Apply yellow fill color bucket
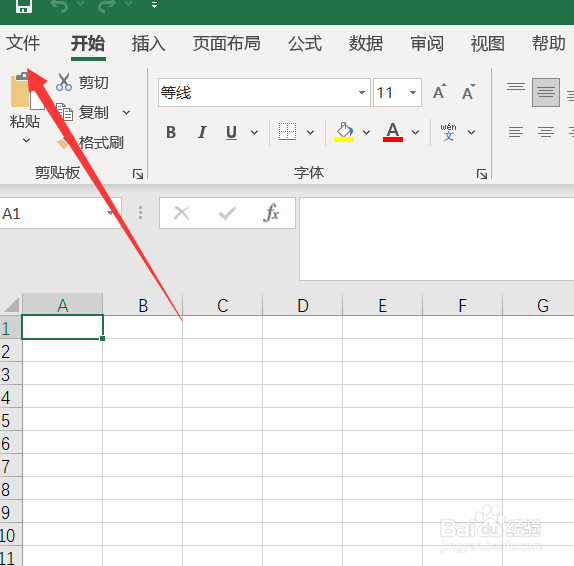Viewport: 574px width, 566px height. click(344, 131)
